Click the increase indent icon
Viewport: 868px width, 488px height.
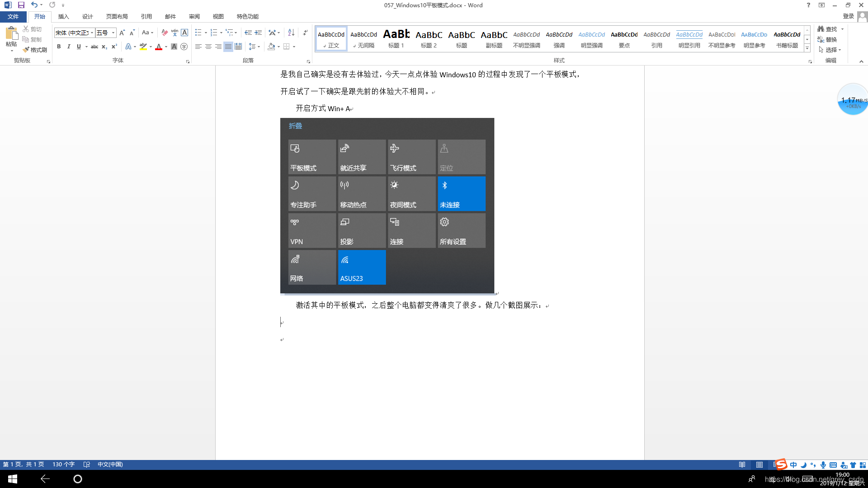pyautogui.click(x=258, y=33)
